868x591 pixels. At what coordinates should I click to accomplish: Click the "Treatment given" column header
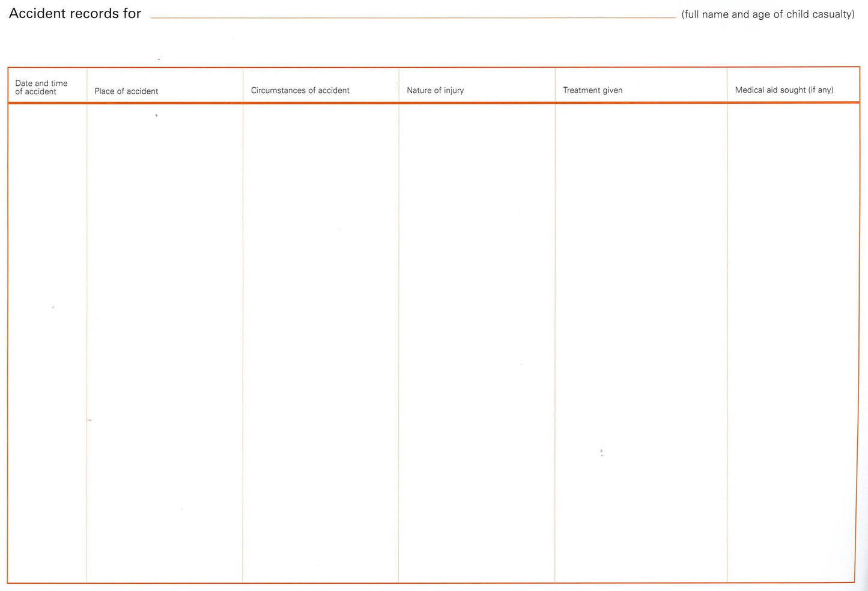pyautogui.click(x=592, y=91)
